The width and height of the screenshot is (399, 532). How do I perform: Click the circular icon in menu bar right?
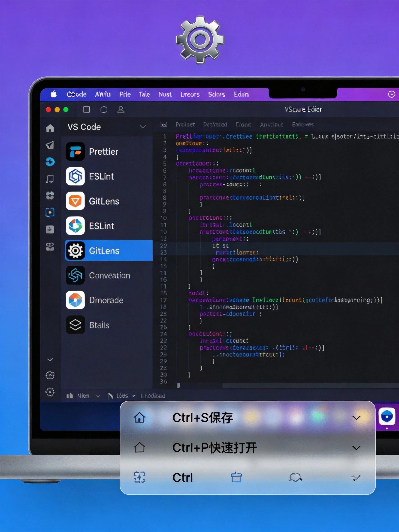click(392, 94)
